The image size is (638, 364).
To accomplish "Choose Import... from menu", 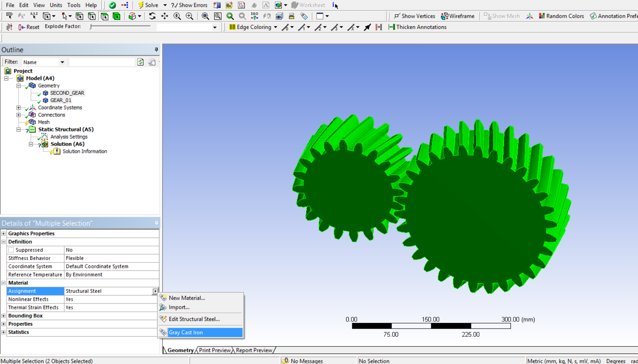I will pos(200,307).
